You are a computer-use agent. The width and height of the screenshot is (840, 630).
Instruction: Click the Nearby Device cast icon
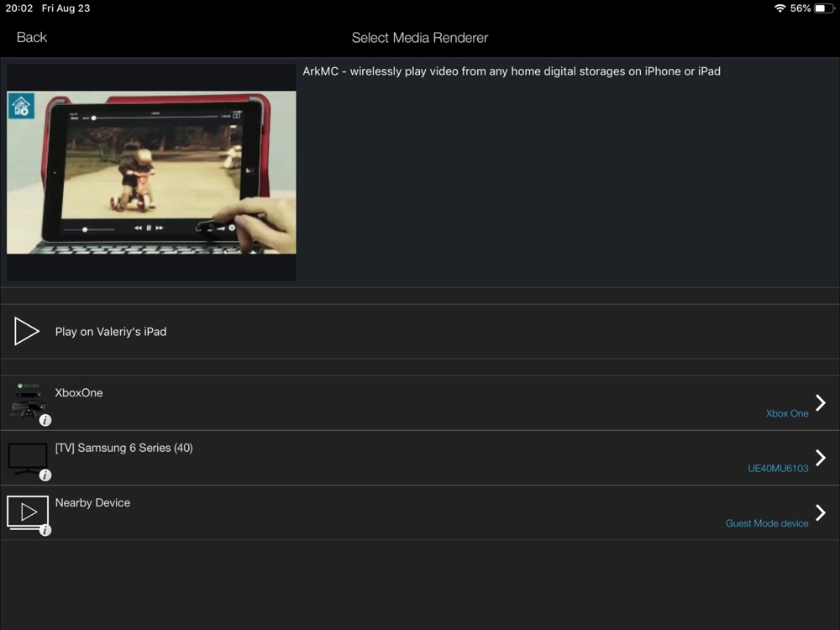click(28, 512)
